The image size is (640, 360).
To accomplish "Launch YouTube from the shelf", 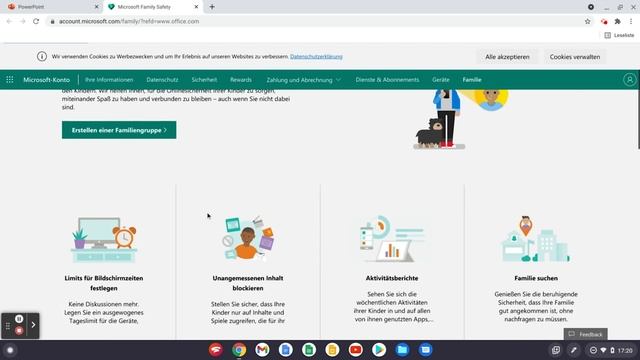I will 356,350.
